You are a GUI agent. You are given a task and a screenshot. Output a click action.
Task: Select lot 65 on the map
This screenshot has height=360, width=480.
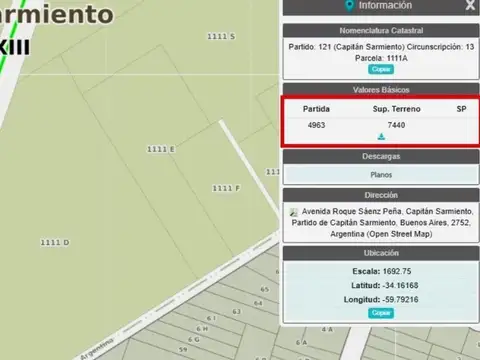pyautogui.click(x=265, y=289)
